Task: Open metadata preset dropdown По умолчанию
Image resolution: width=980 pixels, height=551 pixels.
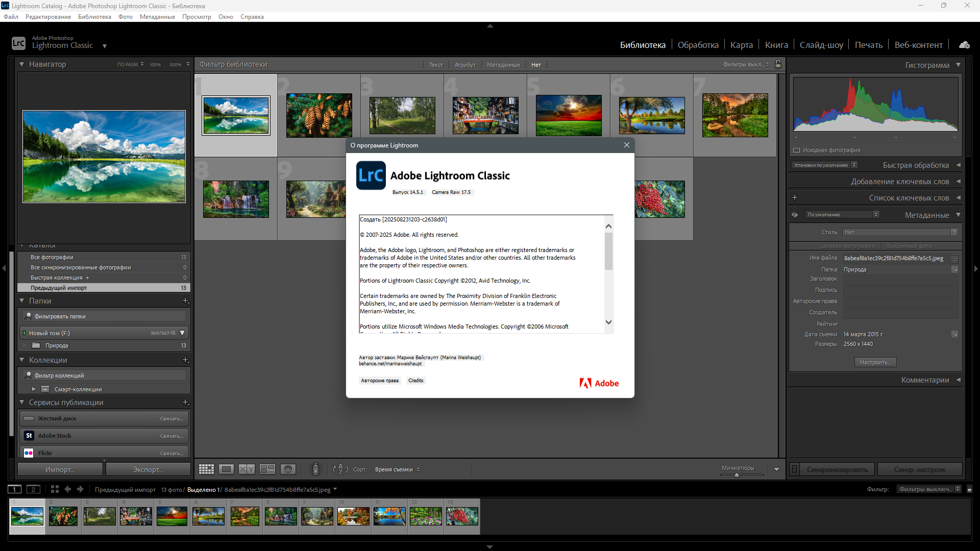Action: pyautogui.click(x=842, y=215)
